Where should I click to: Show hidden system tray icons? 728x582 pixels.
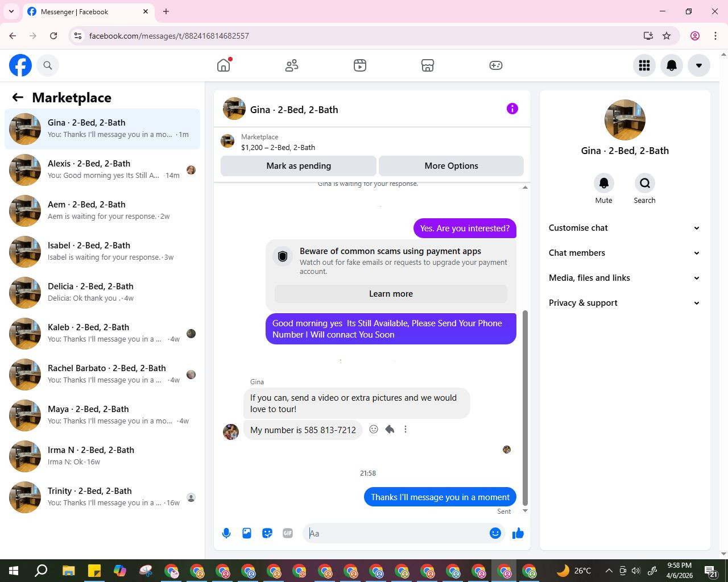pyautogui.click(x=609, y=571)
